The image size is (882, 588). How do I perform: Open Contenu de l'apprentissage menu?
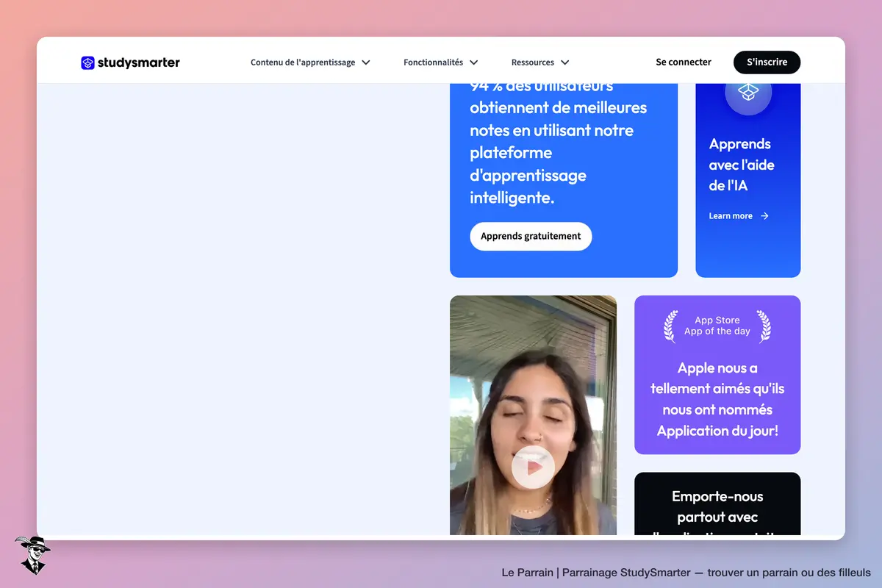click(x=310, y=62)
